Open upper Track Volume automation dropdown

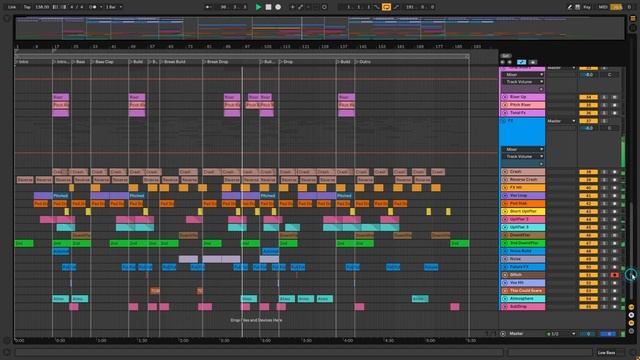(x=523, y=82)
